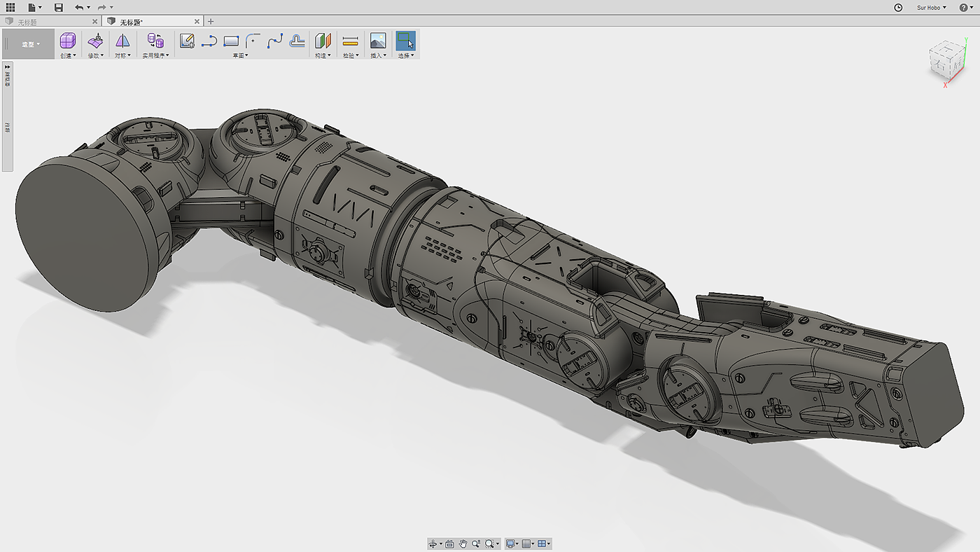Click the Create Sketch icon
The image size is (980, 552).
pos(187,41)
